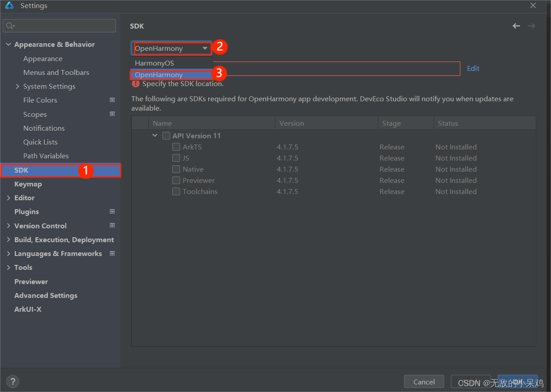Enable the Native SDK checkbox
The width and height of the screenshot is (551, 392).
[x=176, y=169]
